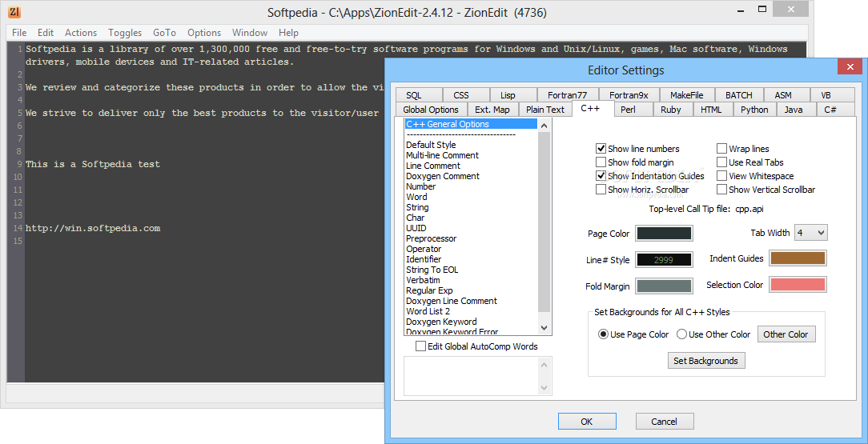This screenshot has height=444, width=868.
Task: Turn on Wrap lines option
Action: (x=721, y=149)
